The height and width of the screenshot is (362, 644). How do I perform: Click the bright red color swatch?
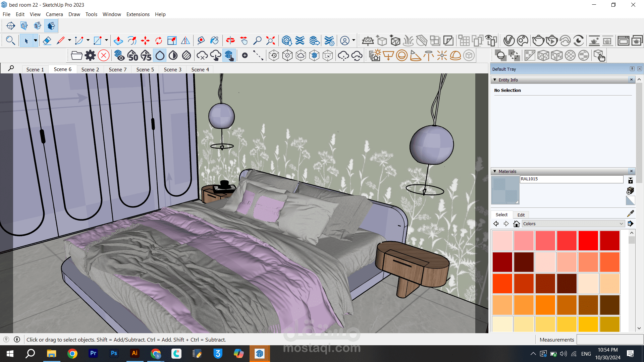tap(588, 240)
